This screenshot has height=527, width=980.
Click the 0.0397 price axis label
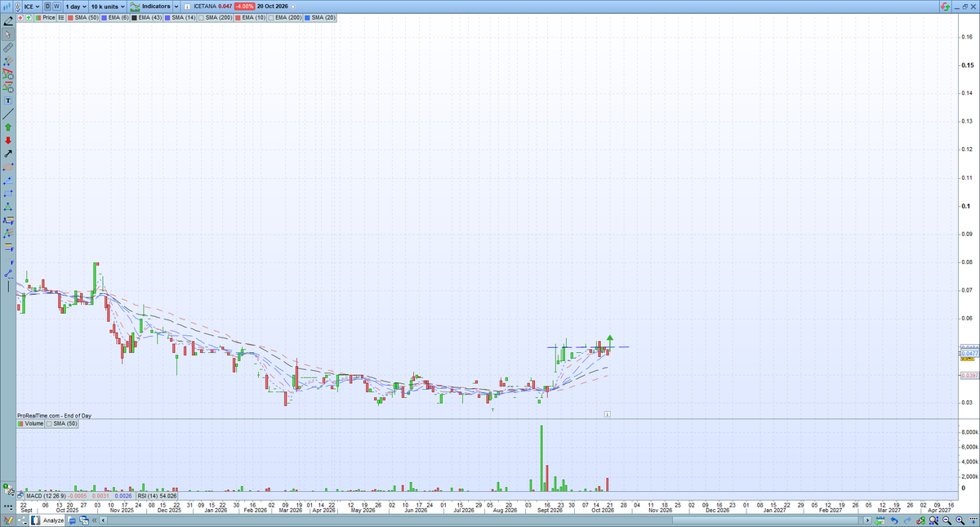click(968, 375)
